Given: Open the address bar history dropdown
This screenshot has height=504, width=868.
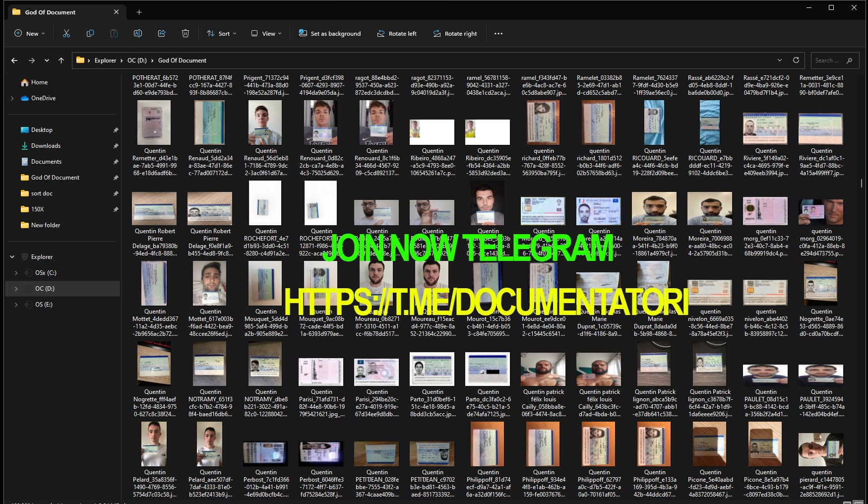Looking at the screenshot, I should [x=780, y=61].
